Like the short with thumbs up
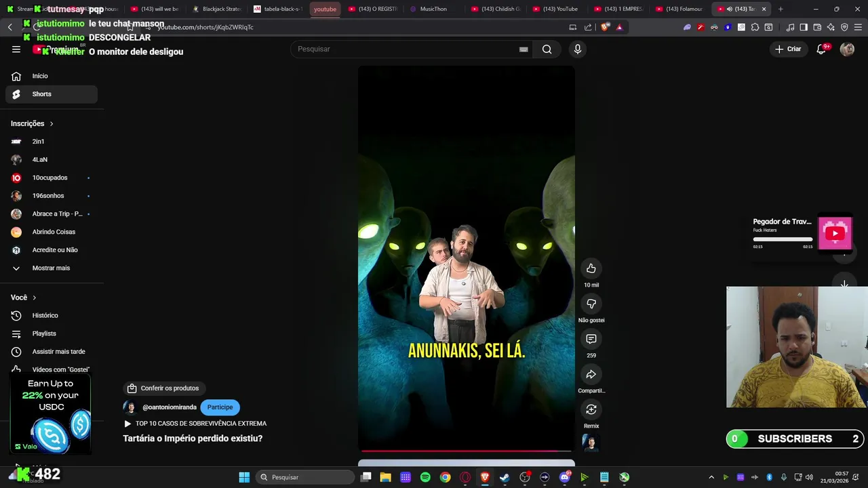The width and height of the screenshot is (868, 488). 591,268
